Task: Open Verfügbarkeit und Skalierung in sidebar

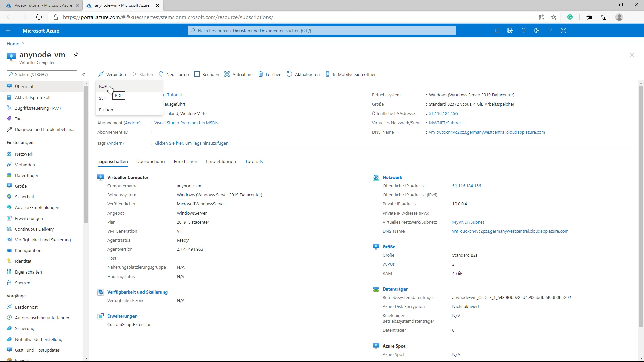Action: [42, 240]
